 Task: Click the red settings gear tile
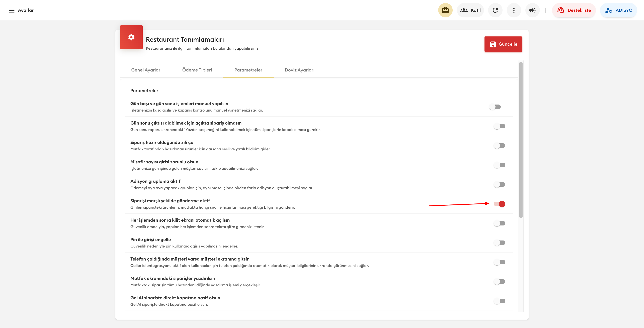coord(131,37)
